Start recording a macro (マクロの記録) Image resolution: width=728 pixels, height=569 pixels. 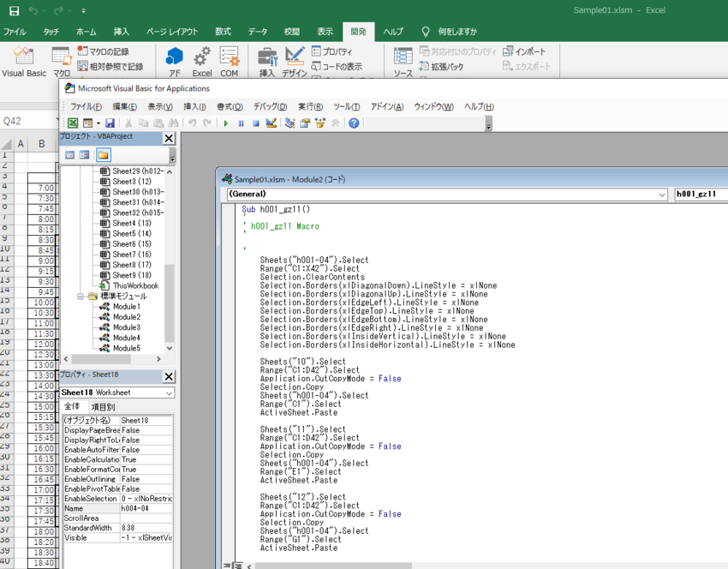(x=103, y=51)
